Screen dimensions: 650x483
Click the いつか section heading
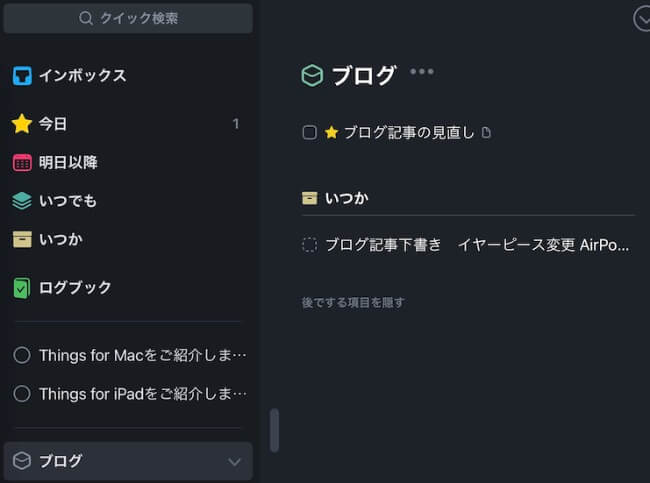point(347,198)
